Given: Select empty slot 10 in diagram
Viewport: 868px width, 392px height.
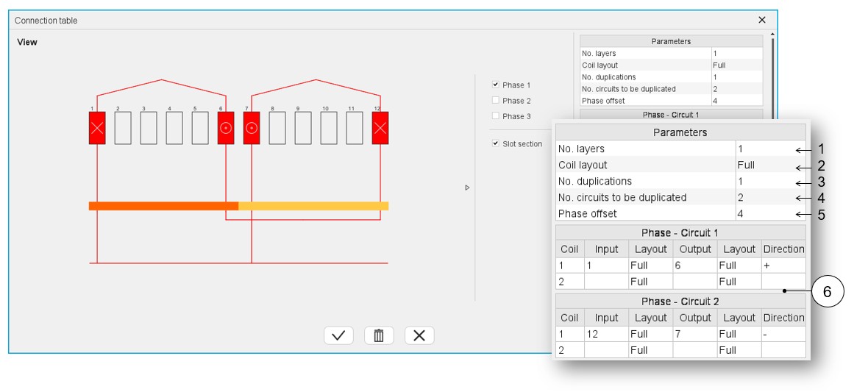Looking at the screenshot, I should tap(329, 128).
